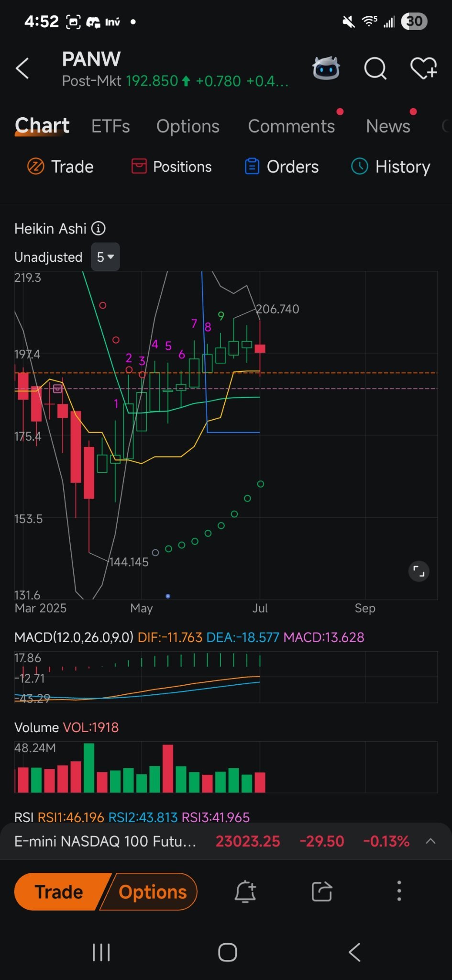Open the Heikin Ashi info icon
Viewport: 452px width, 980px height.
tap(99, 228)
